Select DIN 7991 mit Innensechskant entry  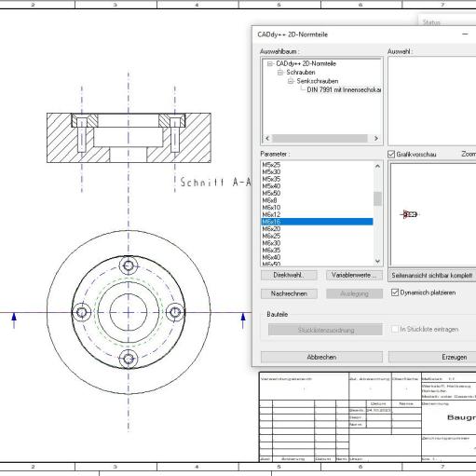tap(344, 89)
